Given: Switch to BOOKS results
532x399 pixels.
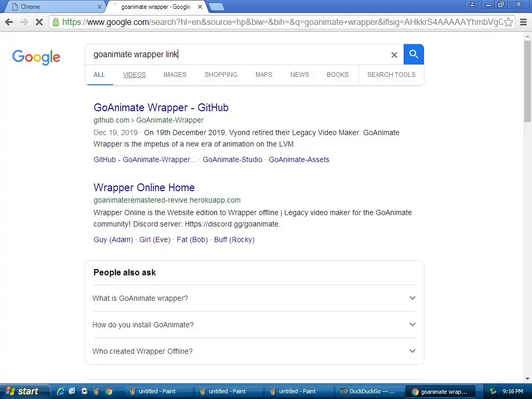Looking at the screenshot, I should (x=338, y=75).
